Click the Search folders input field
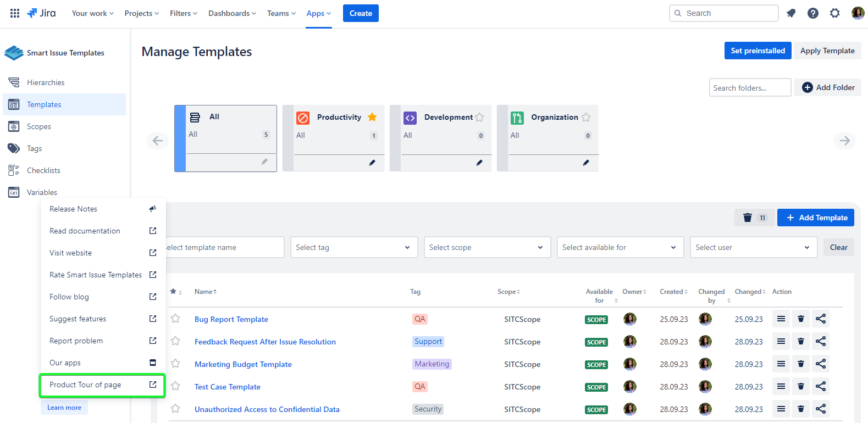Image resolution: width=868 pixels, height=423 pixels. tap(750, 88)
